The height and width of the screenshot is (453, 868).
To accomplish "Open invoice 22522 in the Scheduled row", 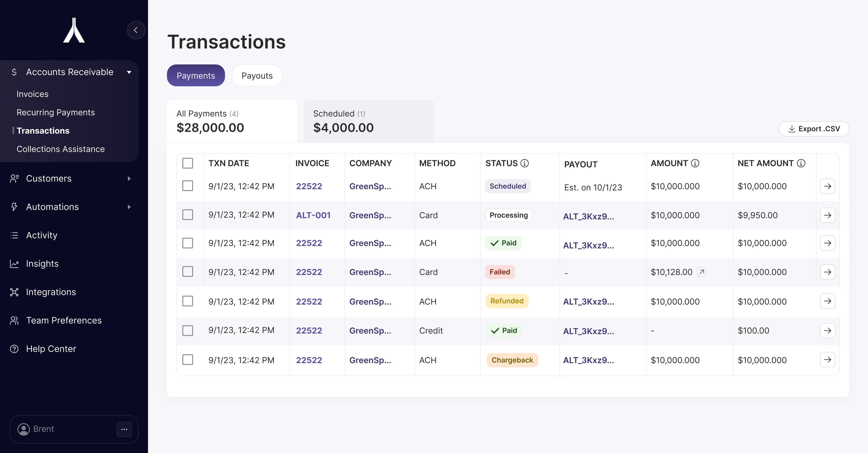I will (x=309, y=187).
